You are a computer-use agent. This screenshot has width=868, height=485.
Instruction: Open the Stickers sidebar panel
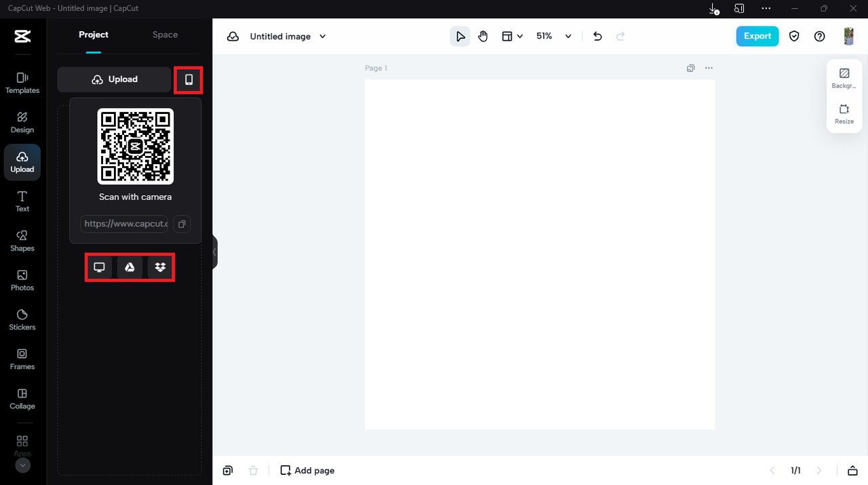click(x=22, y=319)
